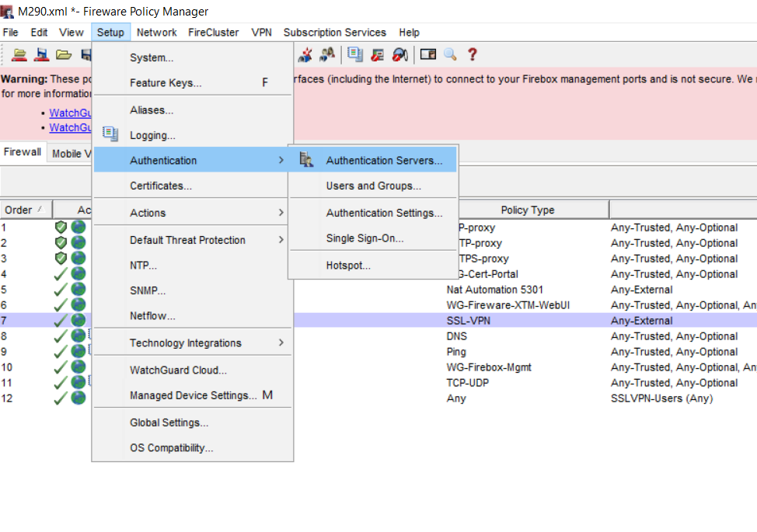Click the toolbar icon left of the binoculars
Screen dimensions: 757x532
(378, 55)
